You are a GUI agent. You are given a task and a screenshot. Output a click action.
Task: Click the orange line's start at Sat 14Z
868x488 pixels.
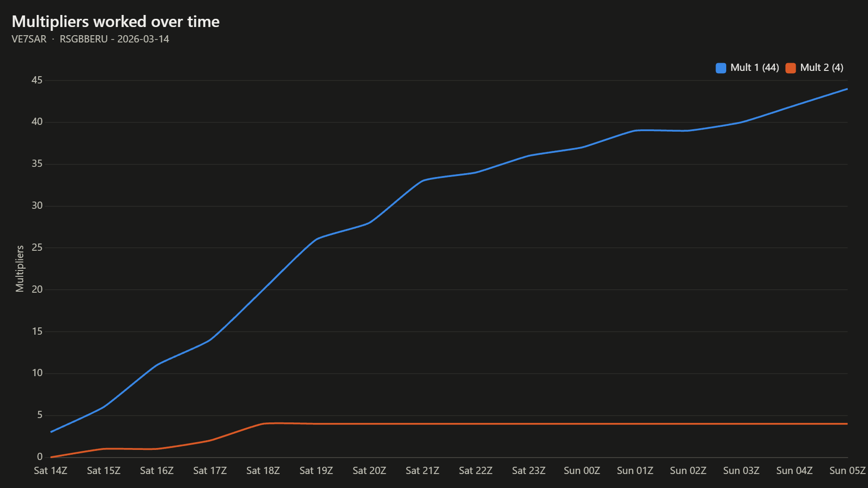tap(51, 457)
